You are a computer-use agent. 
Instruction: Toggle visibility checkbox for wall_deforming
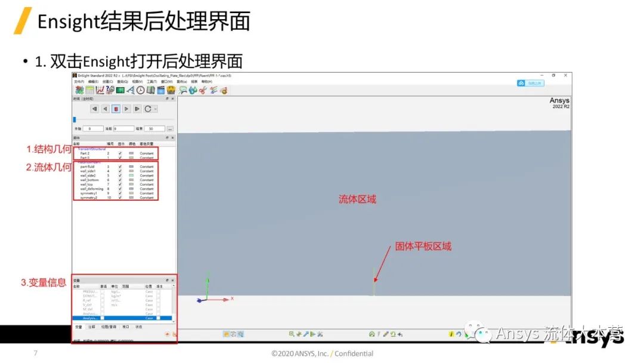pyautogui.click(x=120, y=189)
